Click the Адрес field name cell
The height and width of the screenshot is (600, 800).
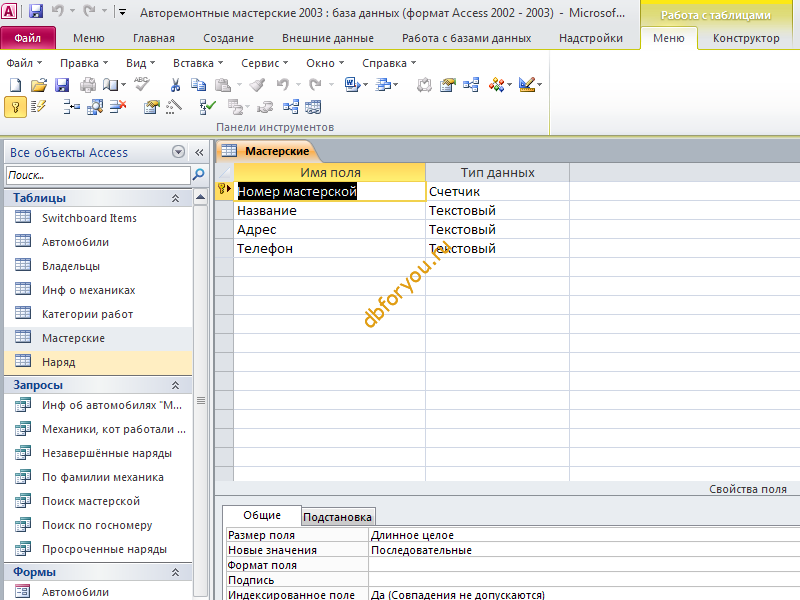tap(330, 230)
